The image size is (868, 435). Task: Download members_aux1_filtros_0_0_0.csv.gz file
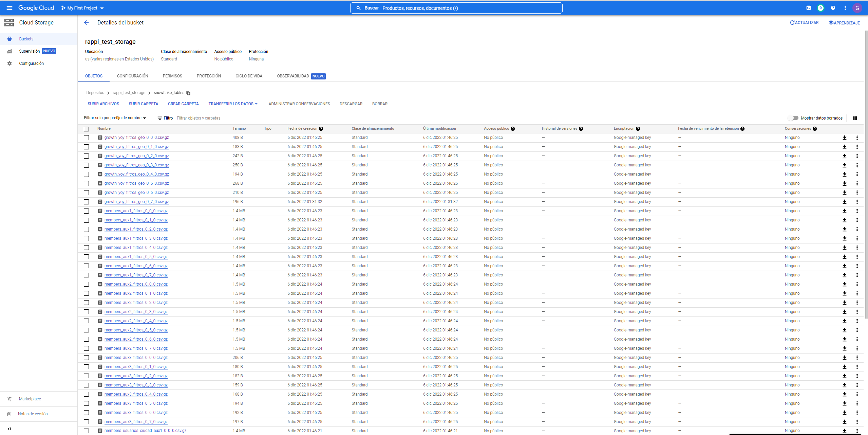pos(845,211)
